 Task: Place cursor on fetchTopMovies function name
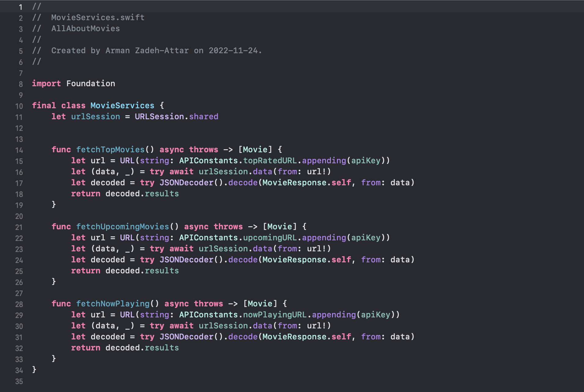click(110, 150)
